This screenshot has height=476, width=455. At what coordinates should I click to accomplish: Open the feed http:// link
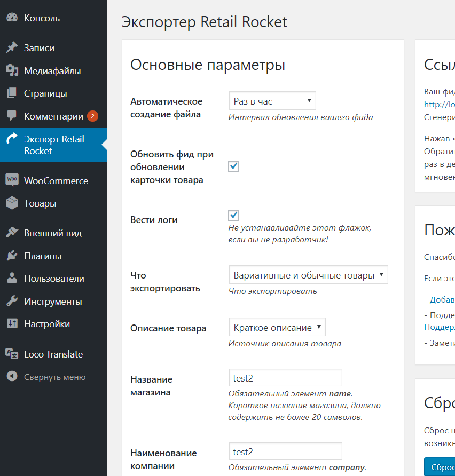[x=440, y=104]
